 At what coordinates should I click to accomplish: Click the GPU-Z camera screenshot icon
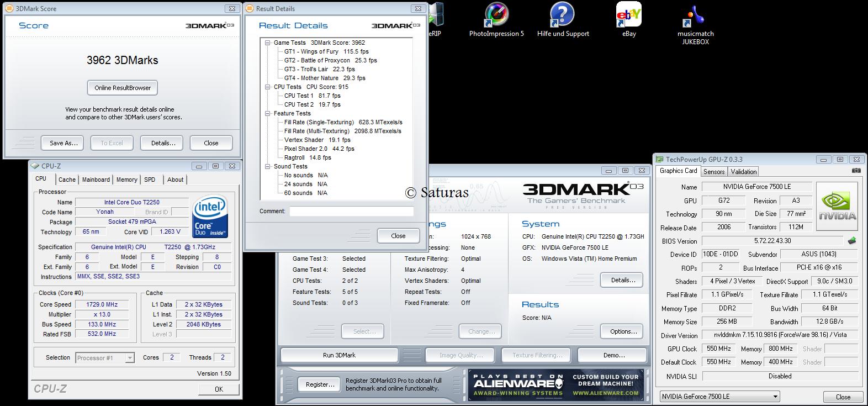click(x=856, y=171)
